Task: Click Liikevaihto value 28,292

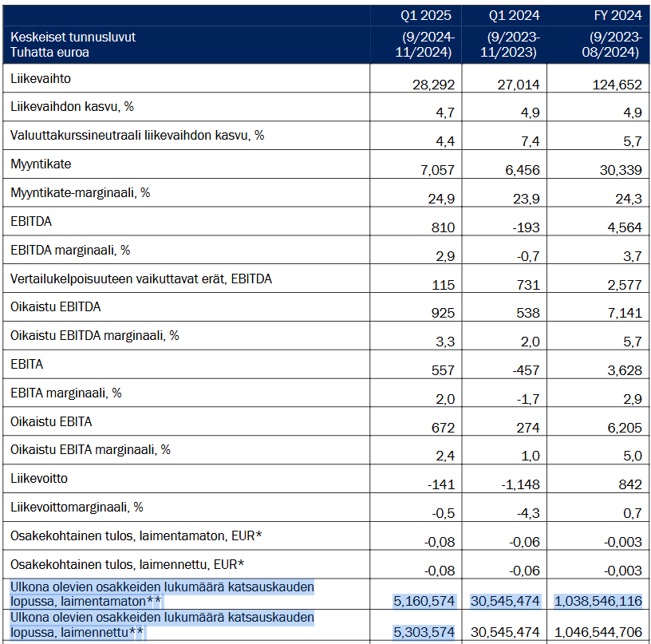Action: coord(433,85)
